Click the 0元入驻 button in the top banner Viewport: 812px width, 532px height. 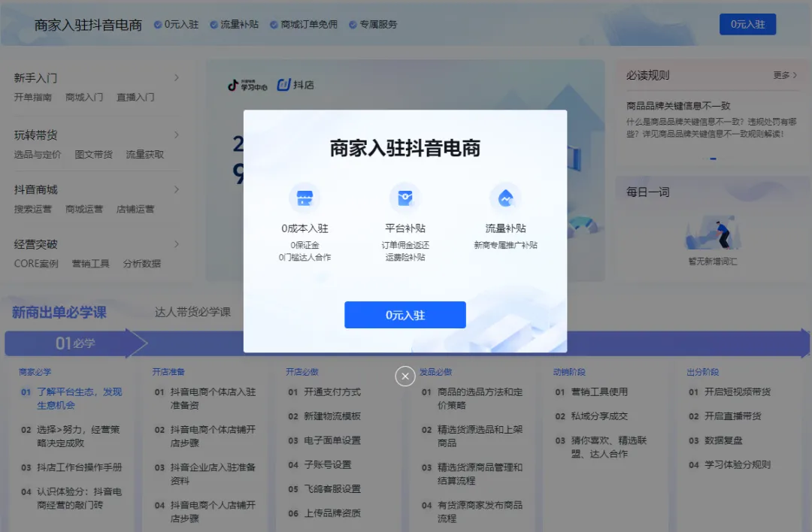click(747, 24)
